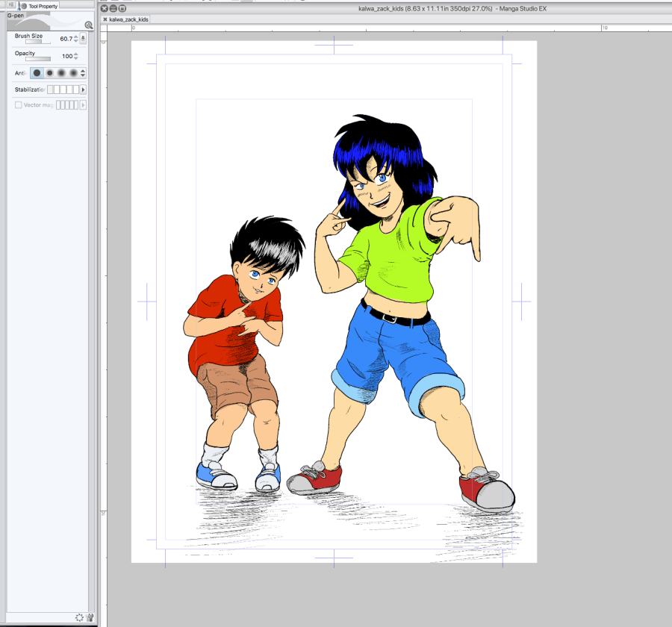Open sub tool detail with the wrench icon
This screenshot has height=627, width=672.
pyautogui.click(x=90, y=617)
